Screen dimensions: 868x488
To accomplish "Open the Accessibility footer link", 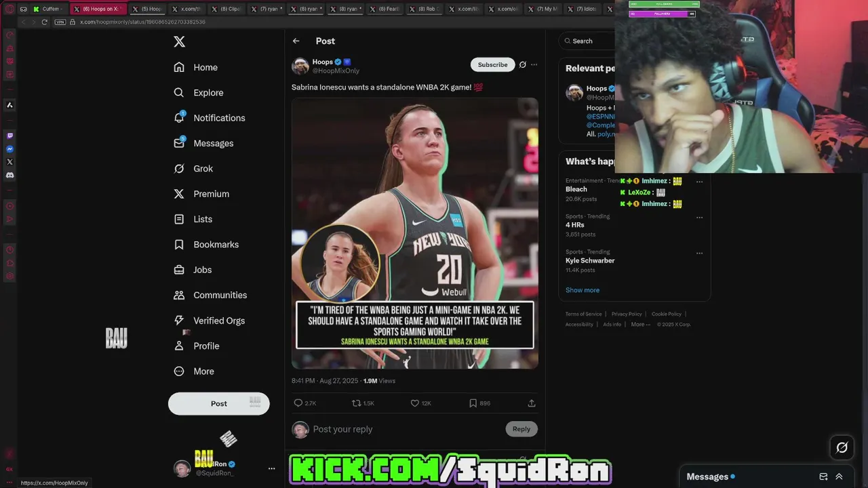I will 579,325.
